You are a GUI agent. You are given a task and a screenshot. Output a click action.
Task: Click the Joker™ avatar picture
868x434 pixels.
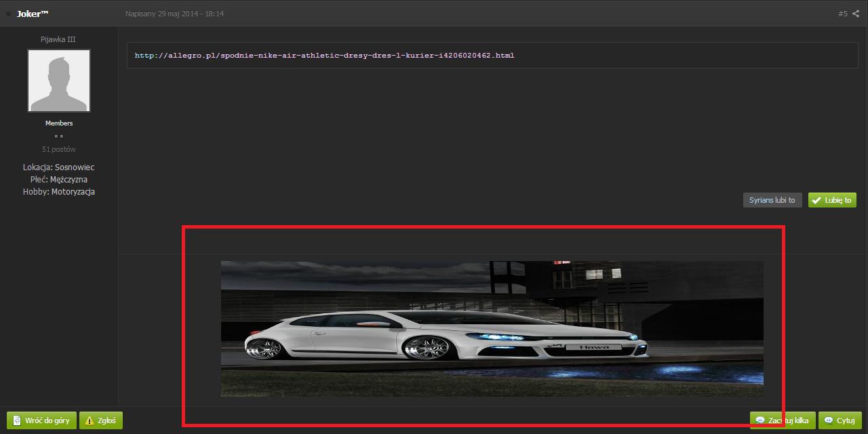coord(59,81)
